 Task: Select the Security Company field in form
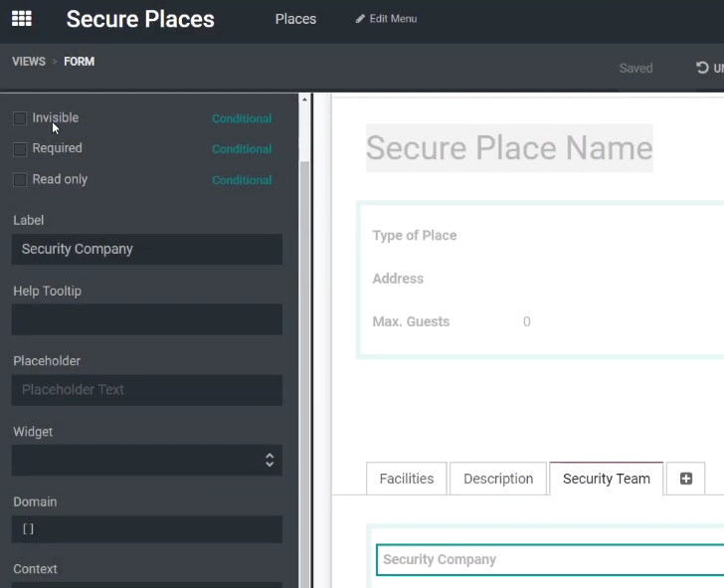click(x=549, y=560)
